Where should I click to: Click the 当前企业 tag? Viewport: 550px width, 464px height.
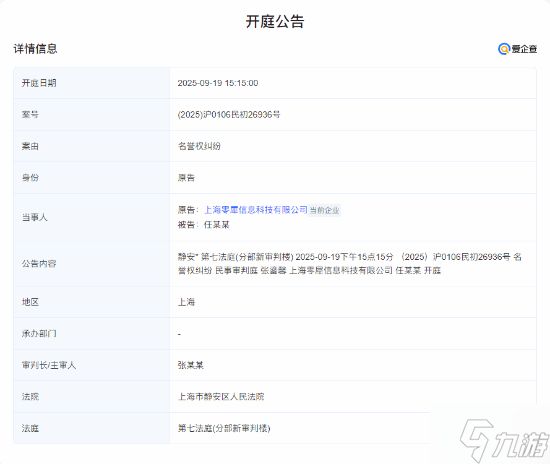click(x=324, y=210)
